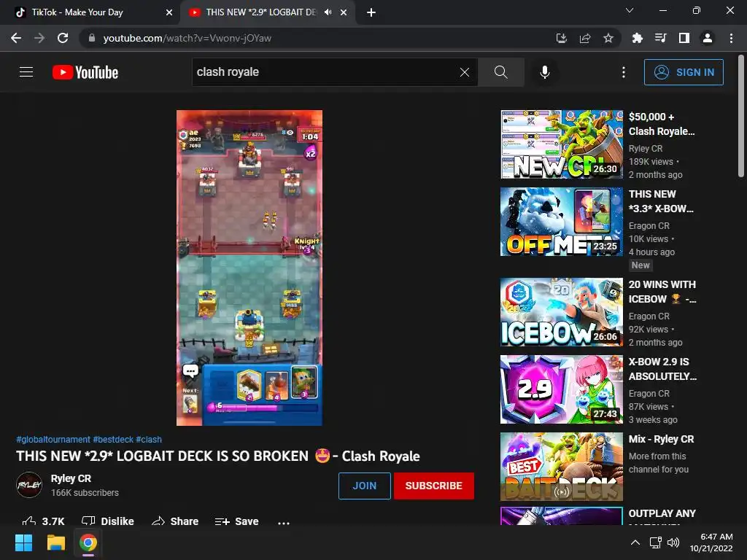The image size is (747, 560).
Task: Open a new browser tab
Action: point(371,12)
